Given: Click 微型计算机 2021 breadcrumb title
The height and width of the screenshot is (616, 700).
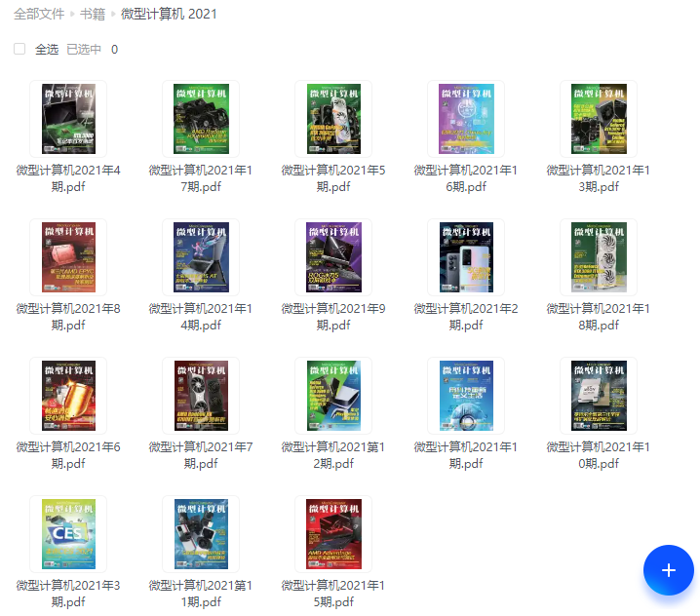Looking at the screenshot, I should point(169,14).
